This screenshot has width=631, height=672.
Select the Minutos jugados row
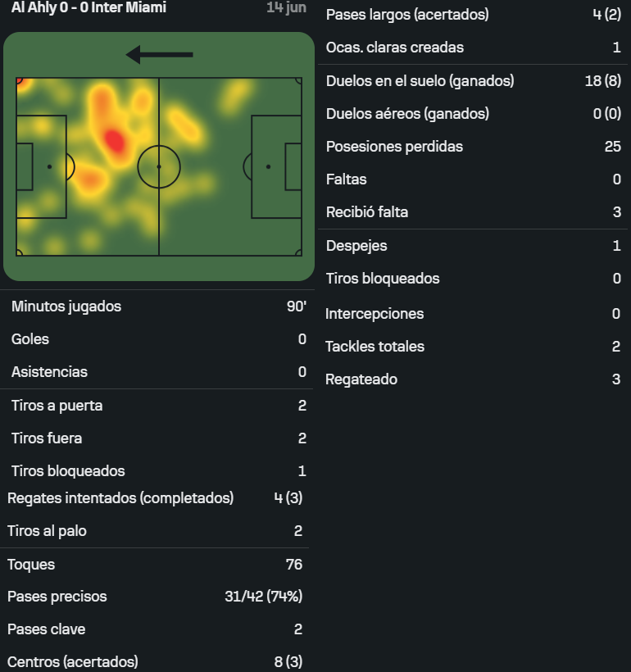159,306
